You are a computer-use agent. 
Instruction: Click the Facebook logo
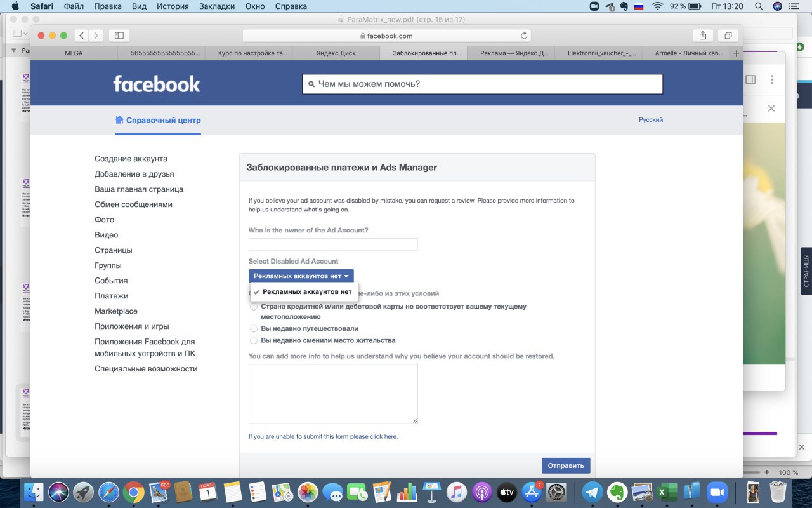tap(157, 84)
